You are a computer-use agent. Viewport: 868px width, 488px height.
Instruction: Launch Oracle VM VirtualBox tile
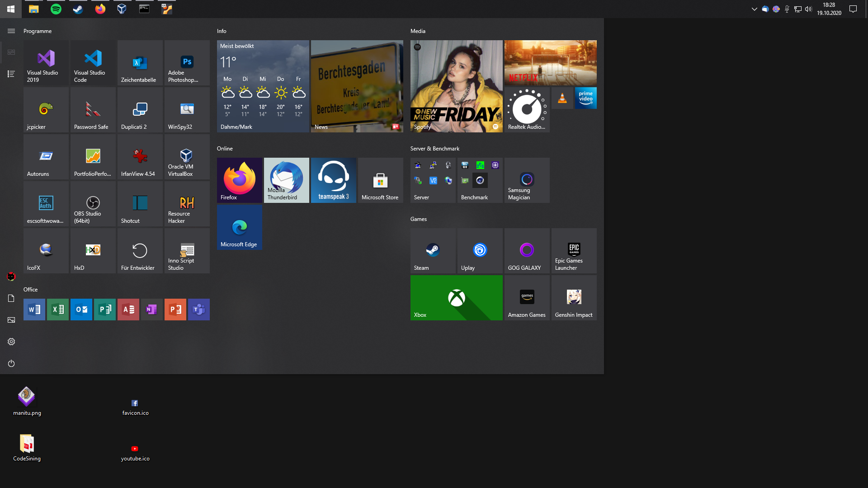coord(187,156)
